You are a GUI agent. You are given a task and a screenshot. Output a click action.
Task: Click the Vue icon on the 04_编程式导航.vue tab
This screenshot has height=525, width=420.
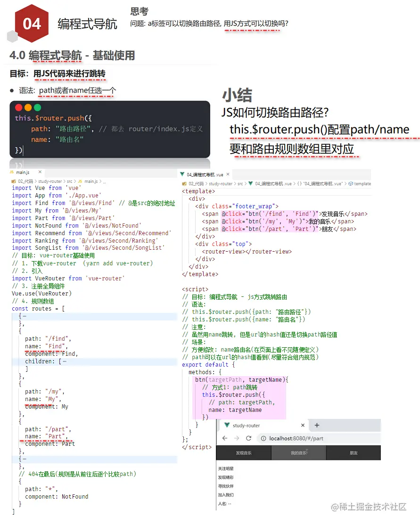(182, 174)
